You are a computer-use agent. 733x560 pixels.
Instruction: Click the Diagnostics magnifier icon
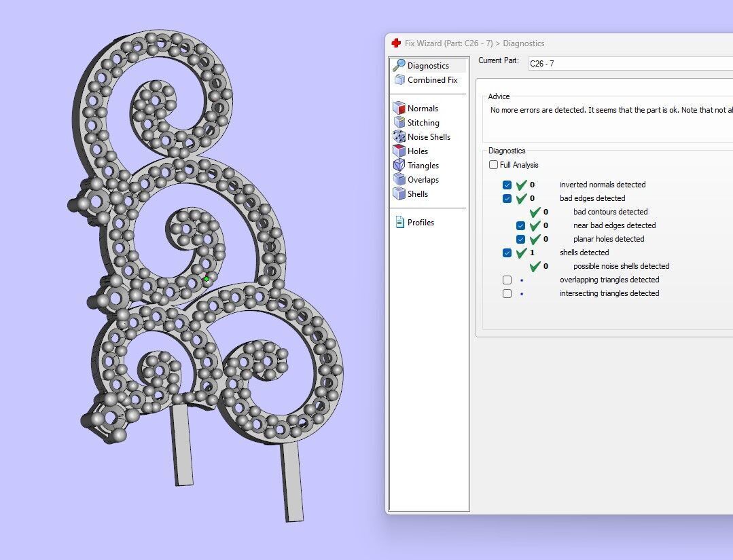[399, 65]
